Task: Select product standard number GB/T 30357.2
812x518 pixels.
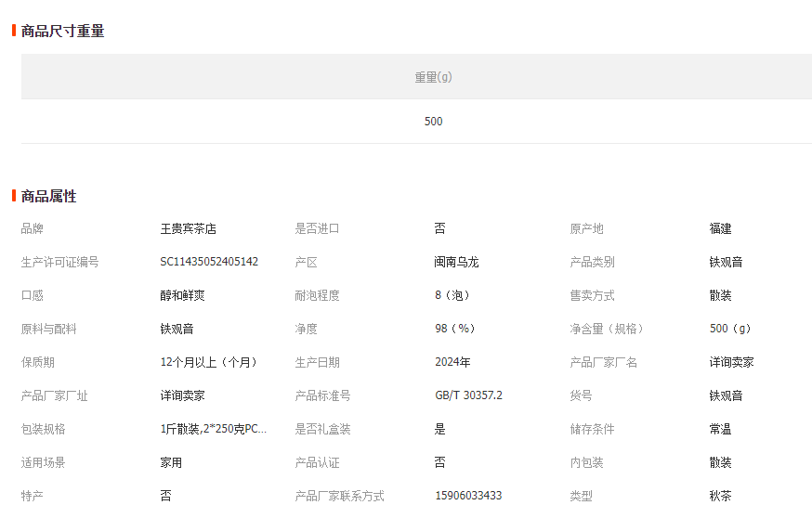Action: click(x=468, y=395)
